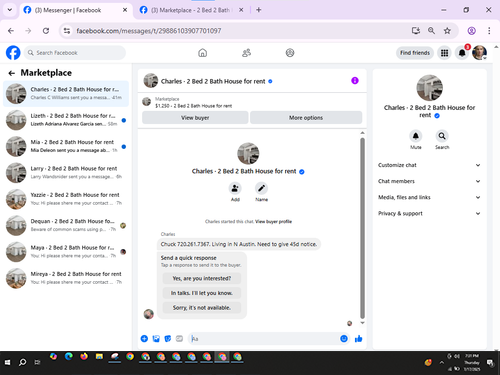Open Larry conversation in list

click(x=66, y=173)
